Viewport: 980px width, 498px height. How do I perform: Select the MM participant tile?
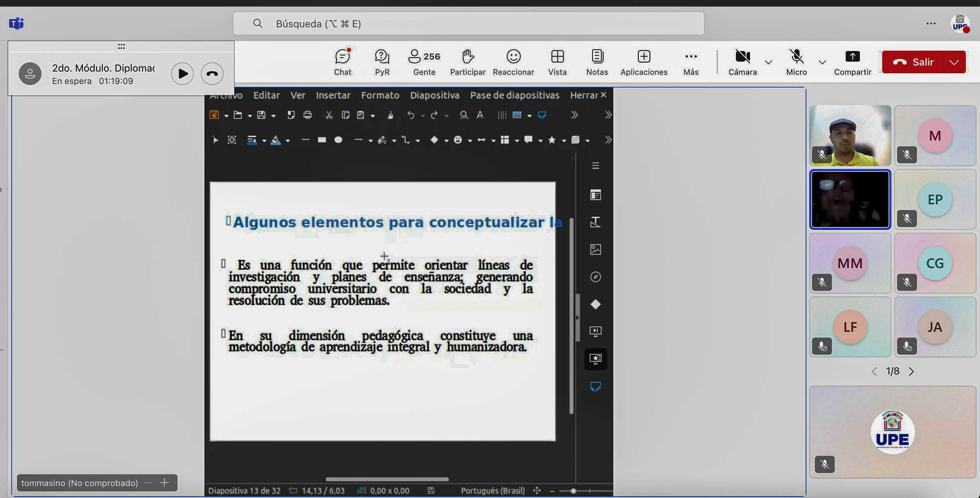tap(850, 263)
